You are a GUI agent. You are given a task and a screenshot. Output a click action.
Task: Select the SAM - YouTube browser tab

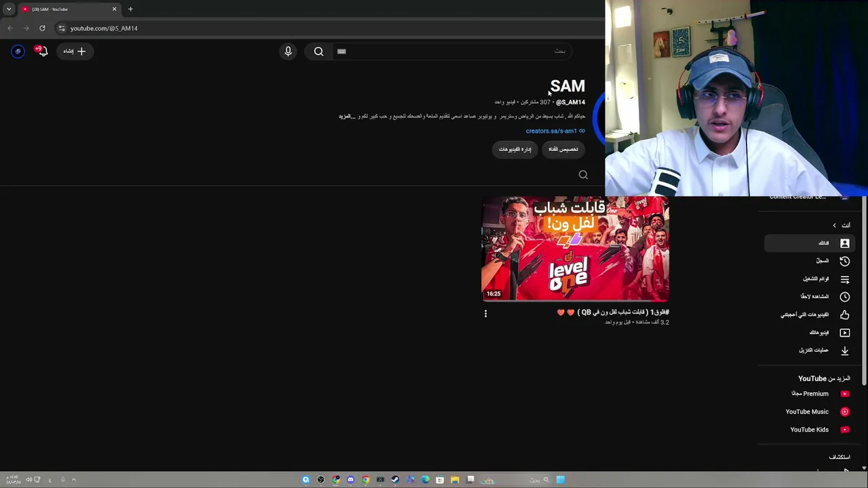pos(69,9)
